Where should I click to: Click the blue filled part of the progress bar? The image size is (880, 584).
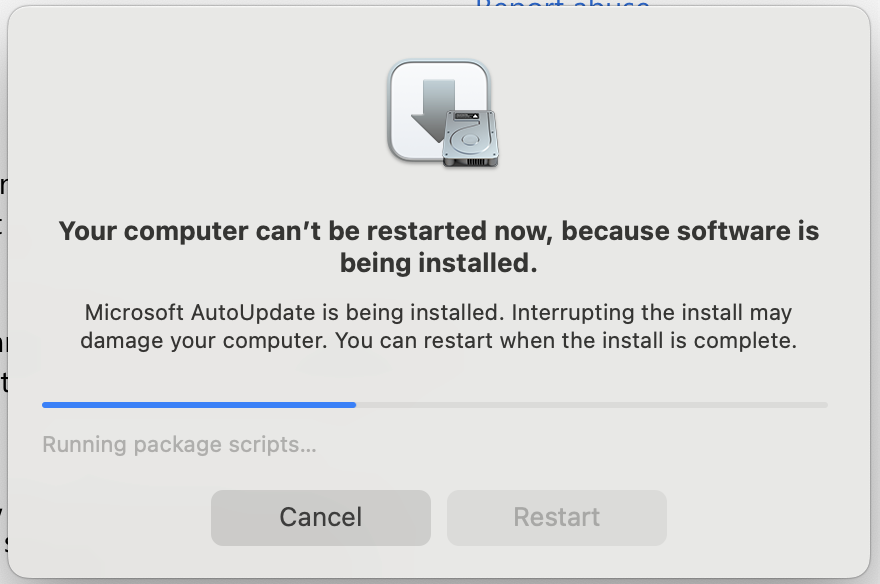pos(199,404)
